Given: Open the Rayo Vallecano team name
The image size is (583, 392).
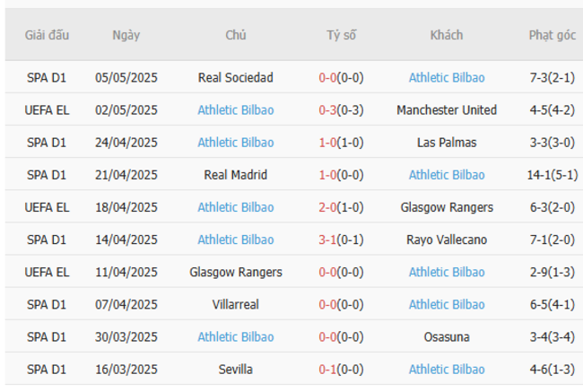Looking at the screenshot, I should [x=447, y=240].
